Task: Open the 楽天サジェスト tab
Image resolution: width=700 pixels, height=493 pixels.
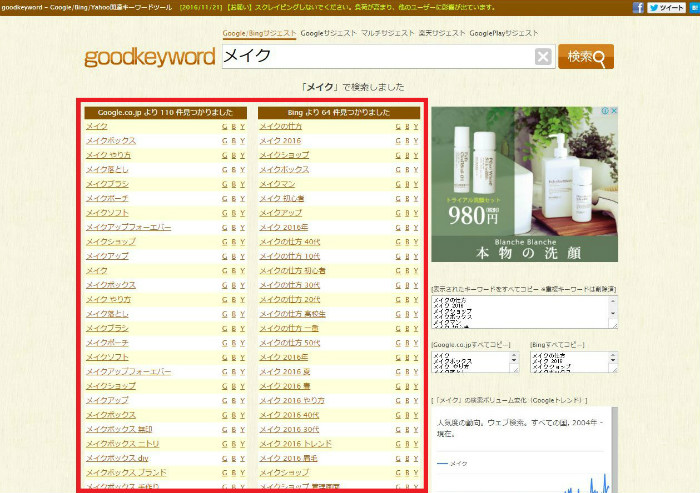Action: click(442, 33)
